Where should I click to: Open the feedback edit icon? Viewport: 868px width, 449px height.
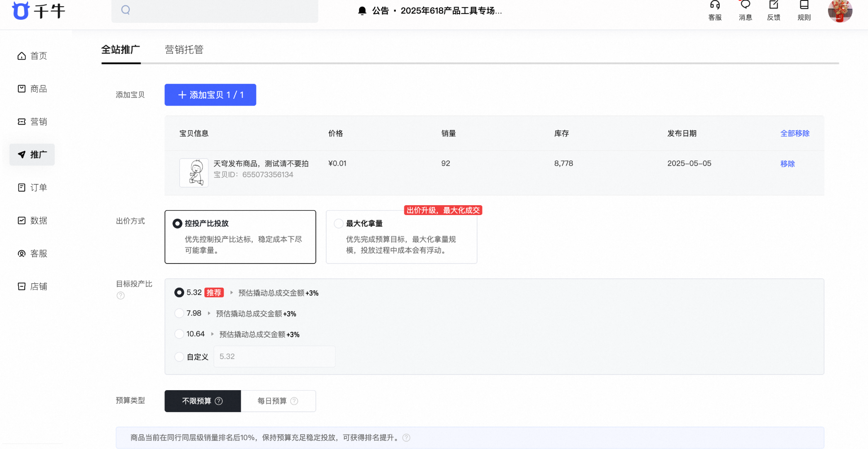click(x=774, y=5)
